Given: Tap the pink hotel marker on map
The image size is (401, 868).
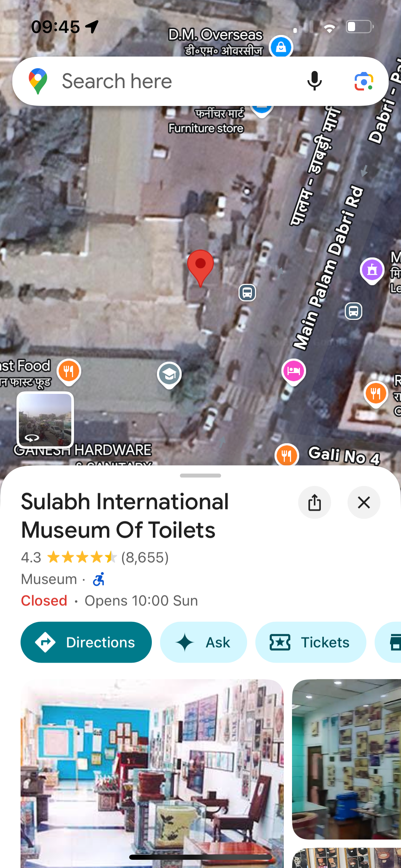Looking at the screenshot, I should click(x=294, y=372).
